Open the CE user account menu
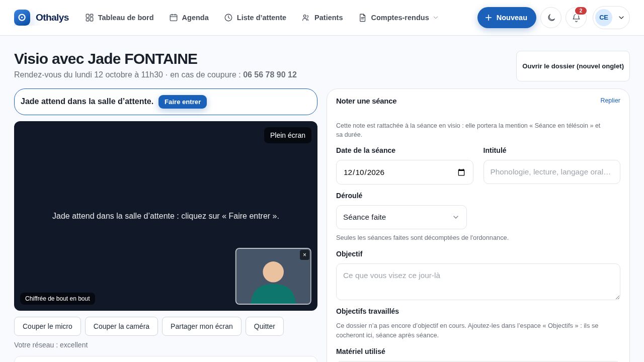The width and height of the screenshot is (644, 362). [x=611, y=18]
